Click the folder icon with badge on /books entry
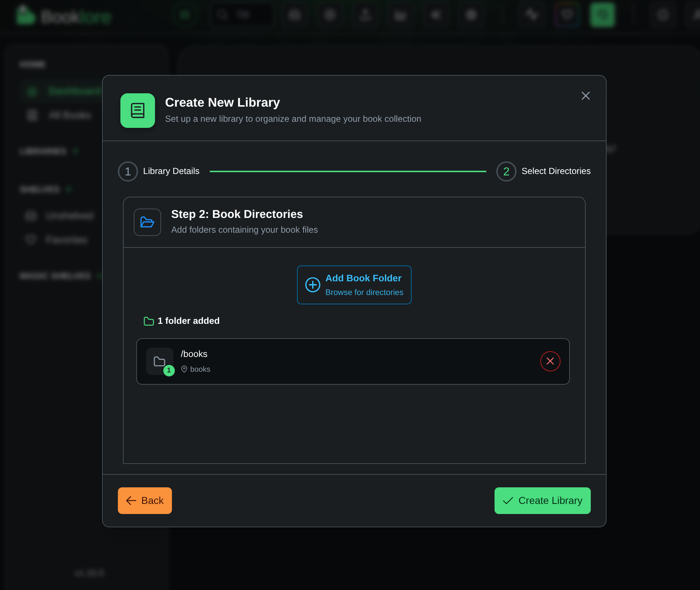The height and width of the screenshot is (590, 700). coord(160,361)
